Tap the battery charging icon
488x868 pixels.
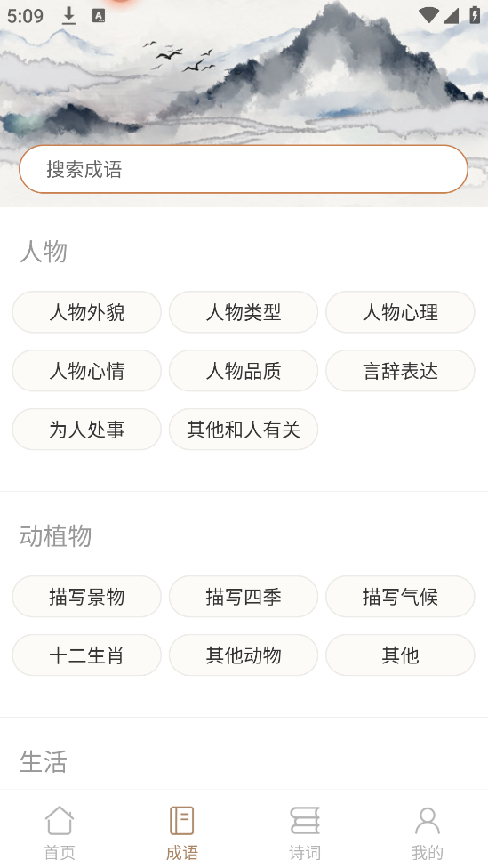coord(475,15)
